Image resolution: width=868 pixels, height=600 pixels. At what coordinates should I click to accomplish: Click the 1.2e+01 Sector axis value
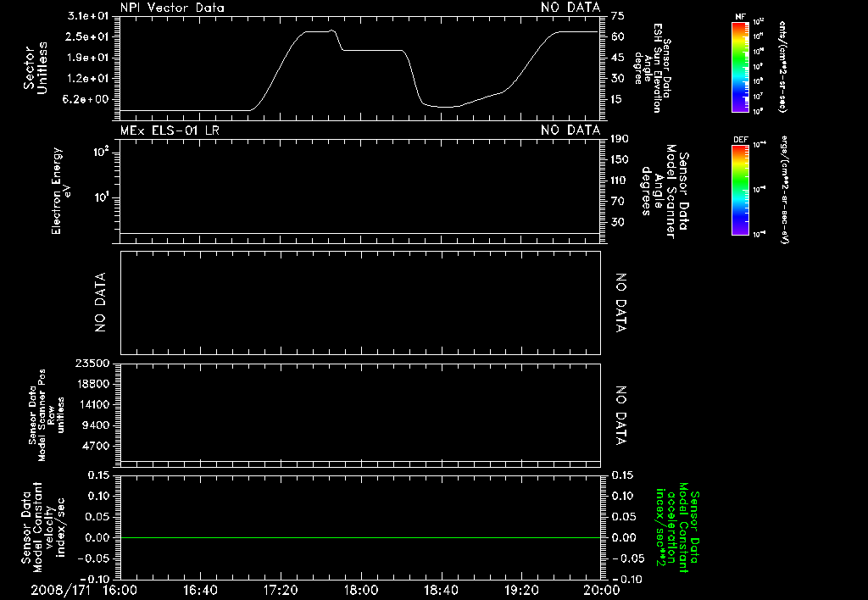coord(88,78)
